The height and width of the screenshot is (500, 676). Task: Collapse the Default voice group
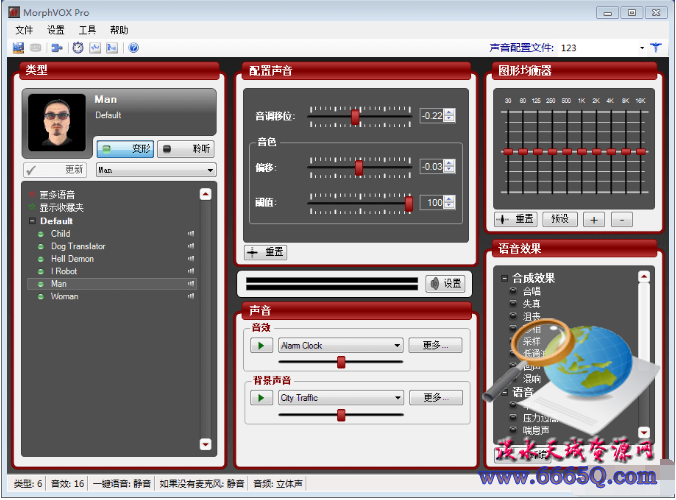point(32,221)
